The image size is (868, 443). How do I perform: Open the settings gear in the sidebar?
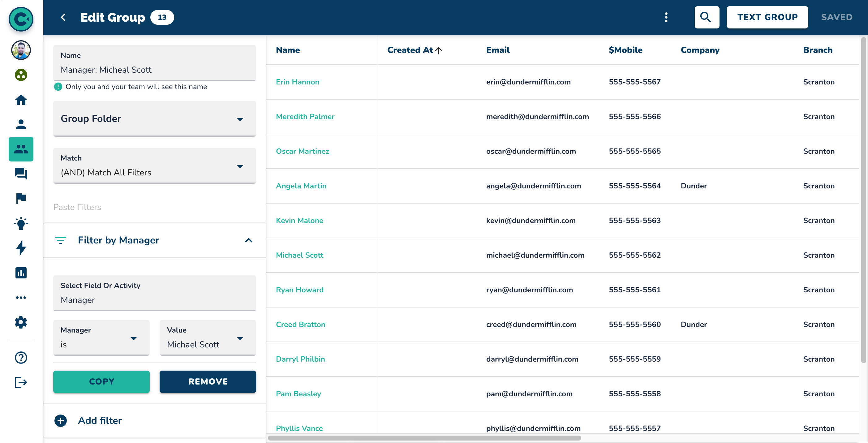[x=21, y=322]
